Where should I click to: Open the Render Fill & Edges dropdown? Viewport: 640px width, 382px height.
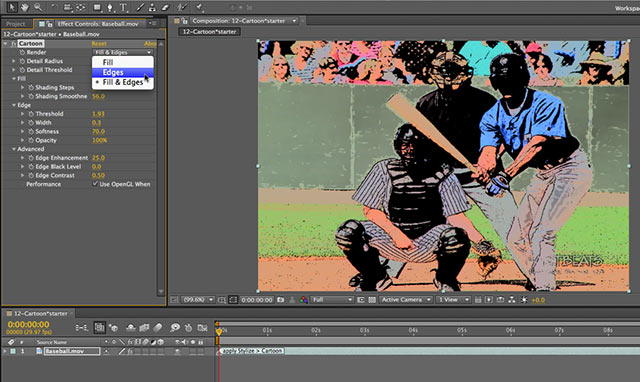(x=123, y=52)
